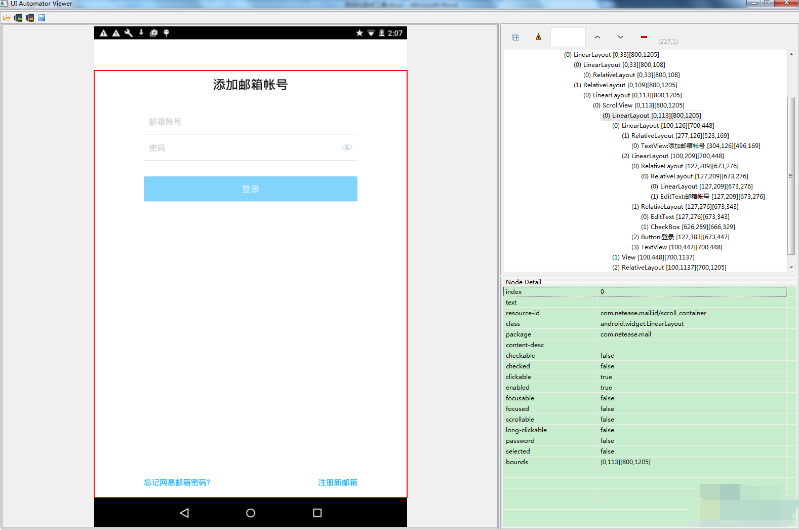Viewport: 799px width, 530px height.
Task: Toggle the password visibility eye icon
Action: (347, 147)
